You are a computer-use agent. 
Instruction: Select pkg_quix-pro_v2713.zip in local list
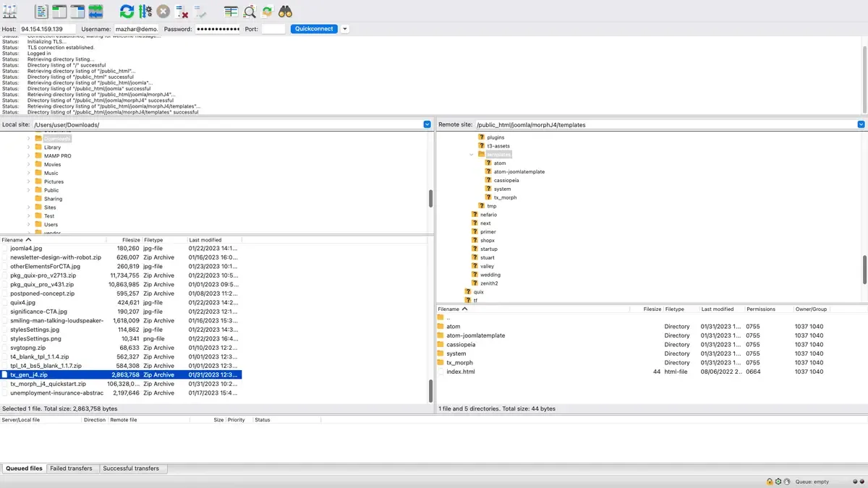(121, 275)
